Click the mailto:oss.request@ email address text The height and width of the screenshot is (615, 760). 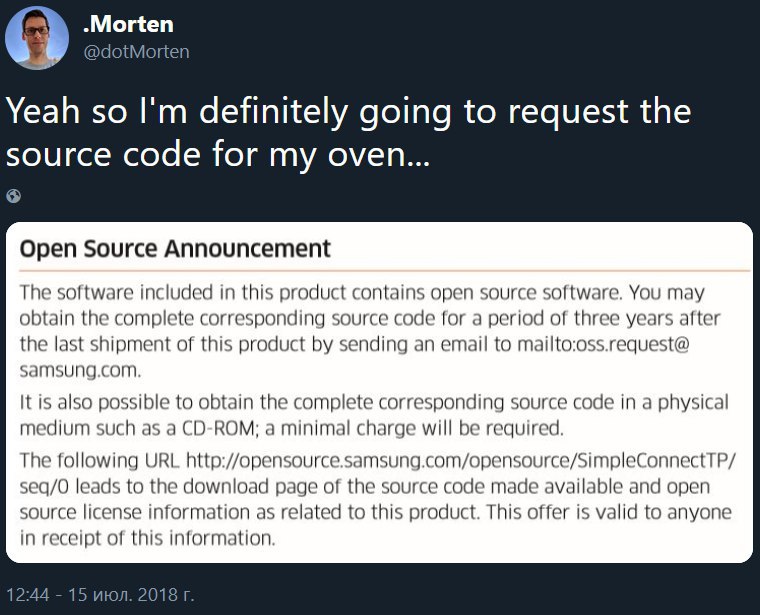click(x=603, y=344)
